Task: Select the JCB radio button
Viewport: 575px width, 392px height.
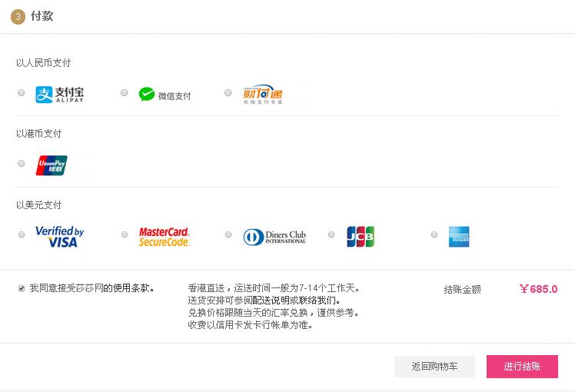Action: click(x=331, y=234)
